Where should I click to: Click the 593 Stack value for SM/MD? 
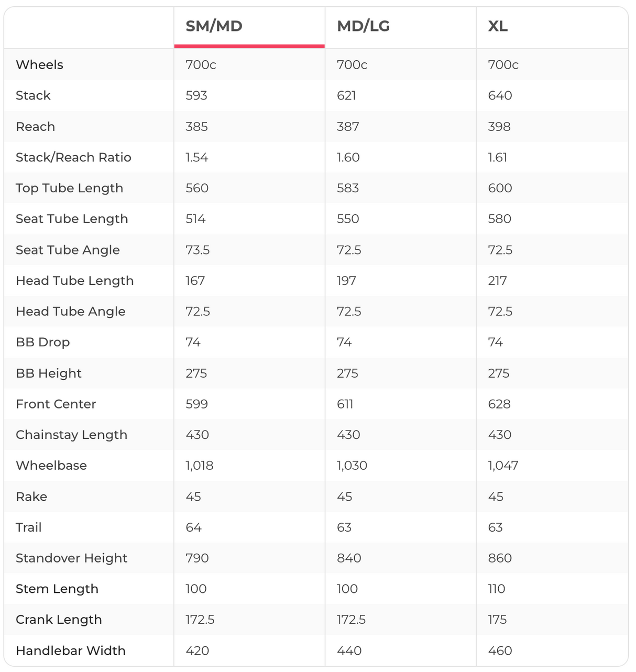pos(196,96)
